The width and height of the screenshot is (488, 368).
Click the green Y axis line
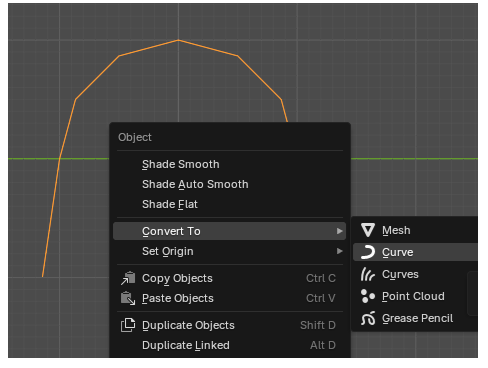(x=414, y=159)
